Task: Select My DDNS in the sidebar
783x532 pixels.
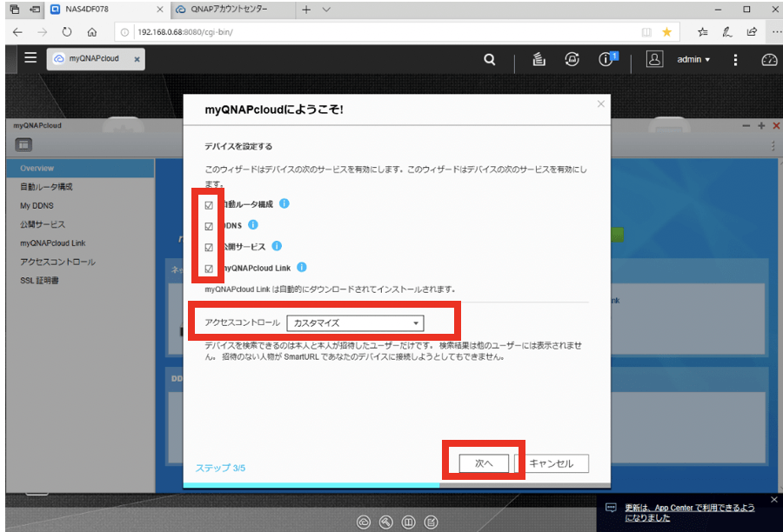Action: pyautogui.click(x=80, y=206)
